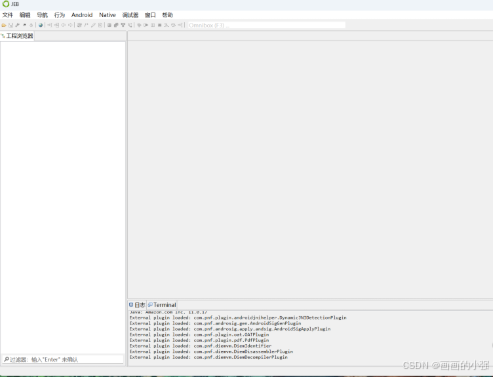Screen dimensions: 493x377
Task: Click the save disk icon in the toolbar
Action: tap(11, 25)
